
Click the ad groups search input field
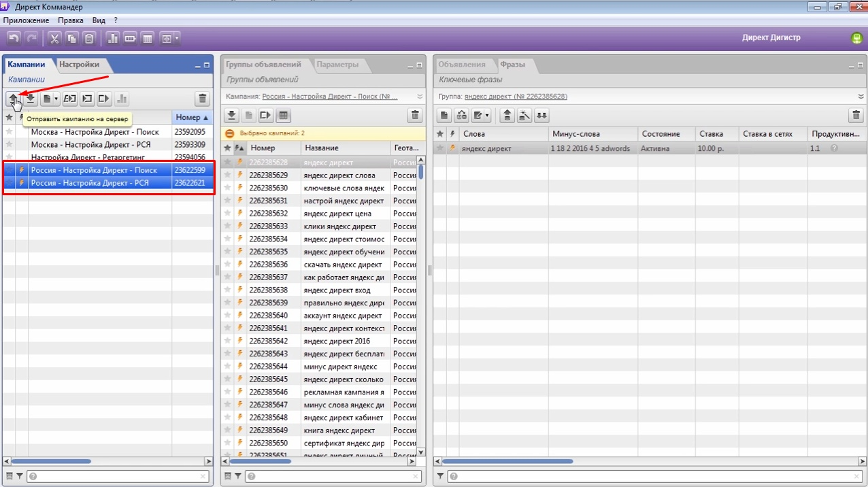pyautogui.click(x=334, y=477)
